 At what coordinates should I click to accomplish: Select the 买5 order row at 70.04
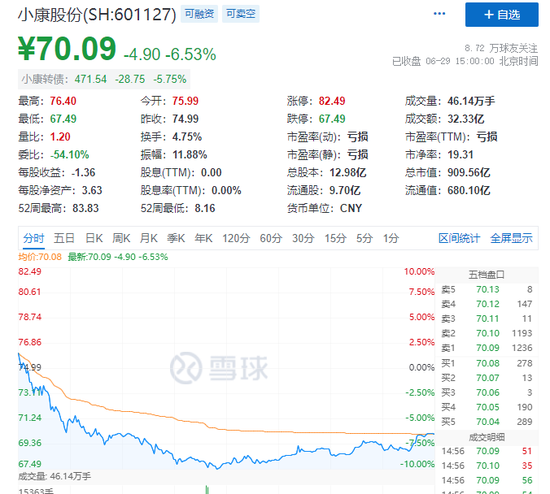(487, 422)
